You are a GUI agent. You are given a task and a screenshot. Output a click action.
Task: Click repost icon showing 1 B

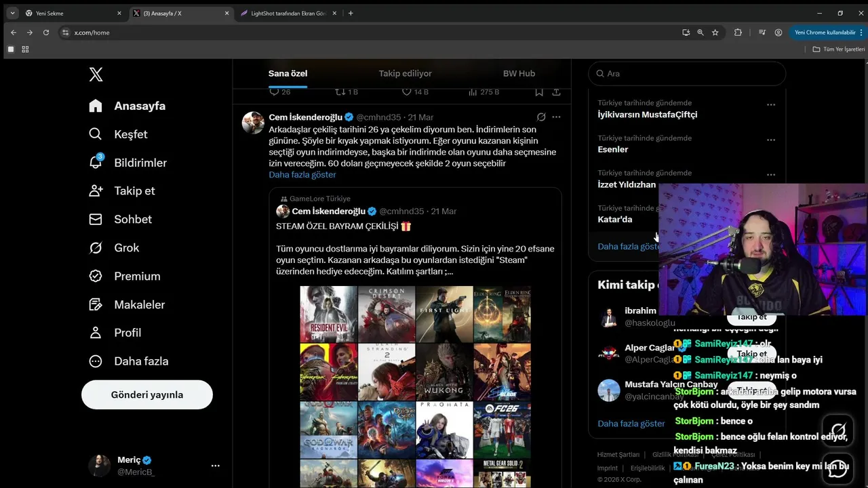coord(340,92)
